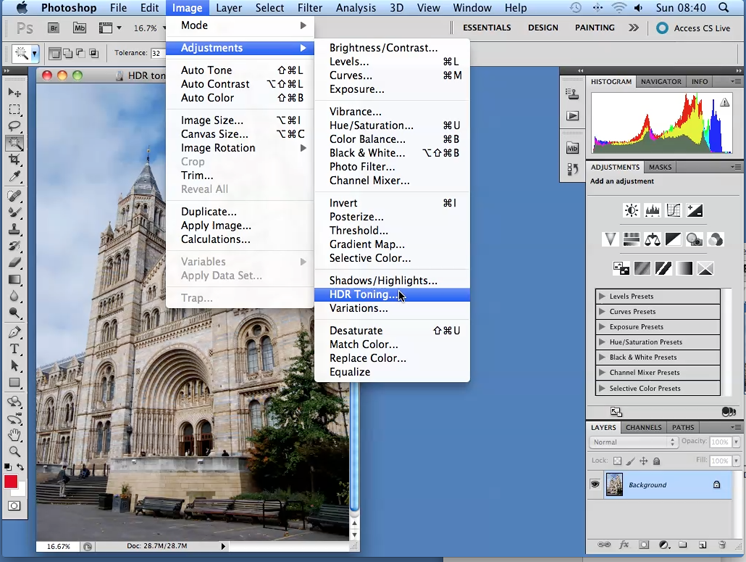This screenshot has width=746, height=562.
Task: Select the Hand tool
Action: (x=14, y=434)
